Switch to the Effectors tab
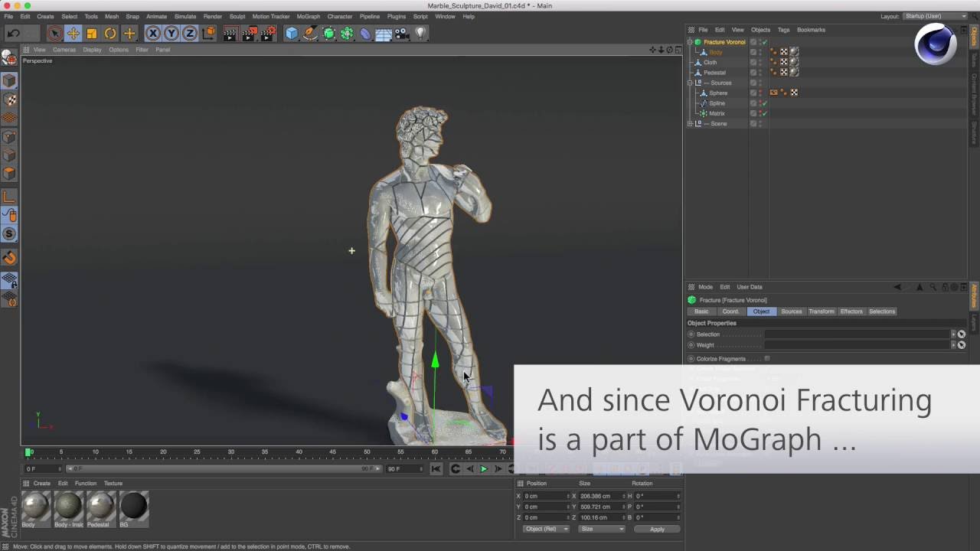 (851, 311)
